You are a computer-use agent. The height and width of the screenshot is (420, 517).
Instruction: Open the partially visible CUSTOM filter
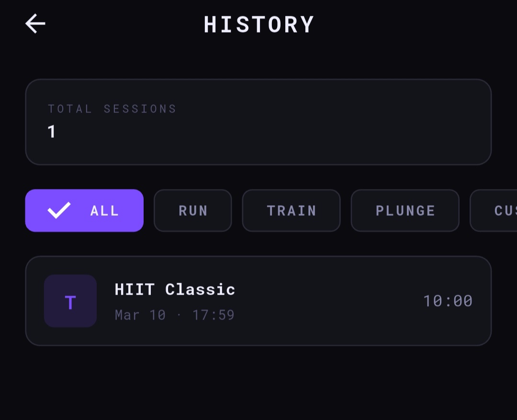click(x=498, y=210)
